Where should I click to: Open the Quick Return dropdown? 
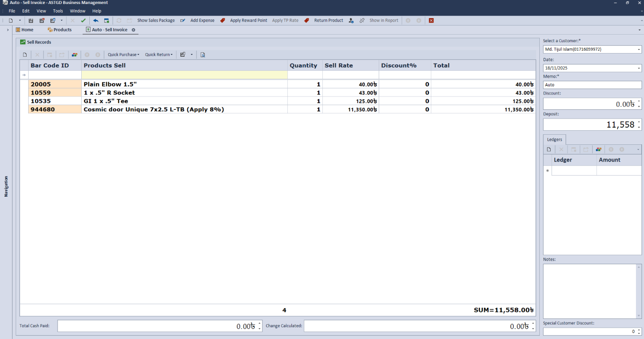pyautogui.click(x=159, y=55)
